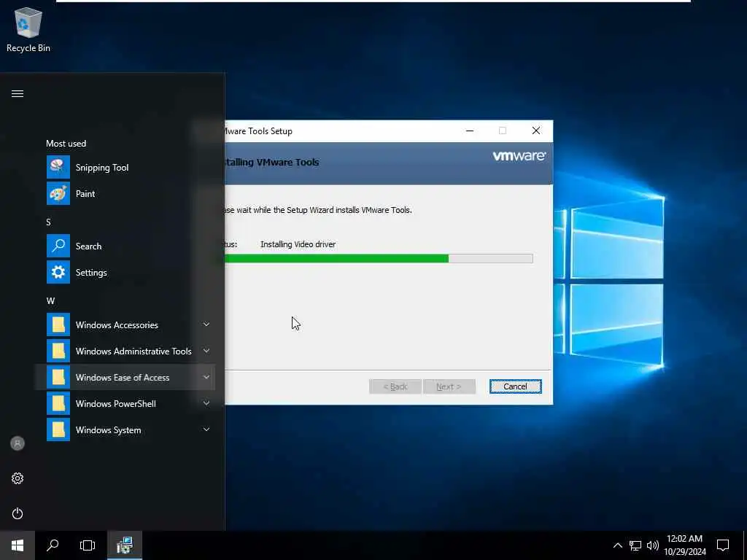Viewport: 747px width, 560px height.
Task: Expand Windows System chevron
Action: [x=206, y=429]
